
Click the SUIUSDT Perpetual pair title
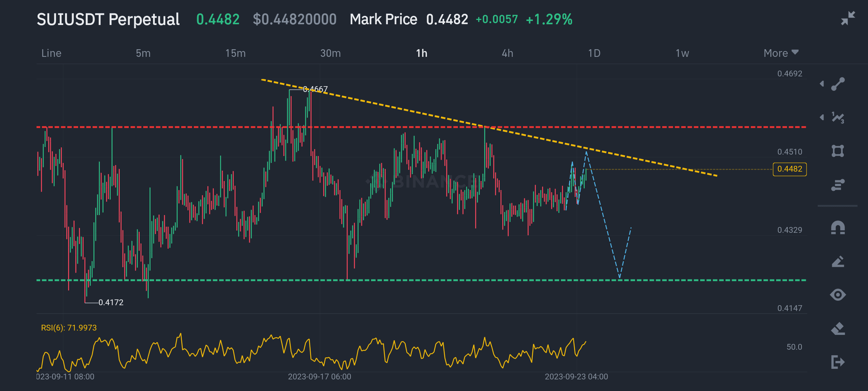pyautogui.click(x=108, y=19)
